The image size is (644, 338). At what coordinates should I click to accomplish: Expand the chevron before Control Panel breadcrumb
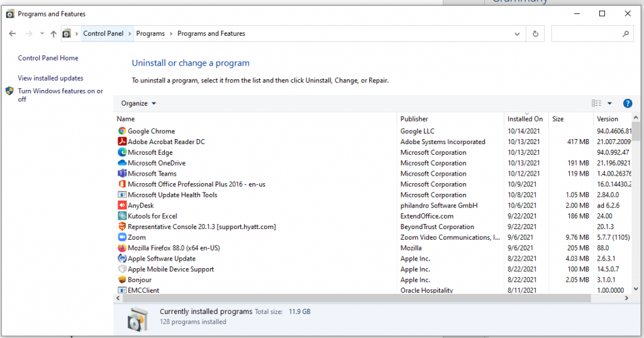tap(76, 34)
